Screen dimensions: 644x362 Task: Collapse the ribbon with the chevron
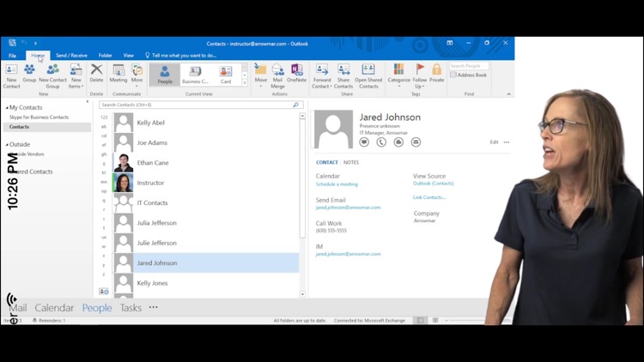tap(508, 94)
